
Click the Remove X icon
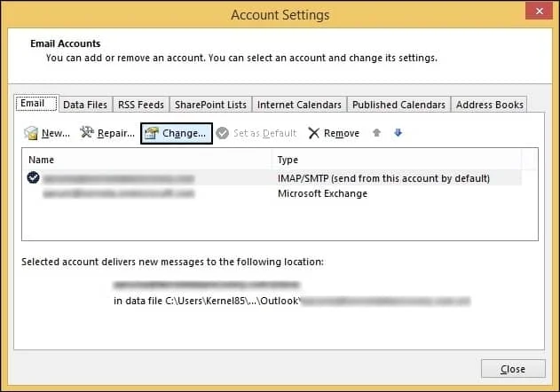point(313,133)
